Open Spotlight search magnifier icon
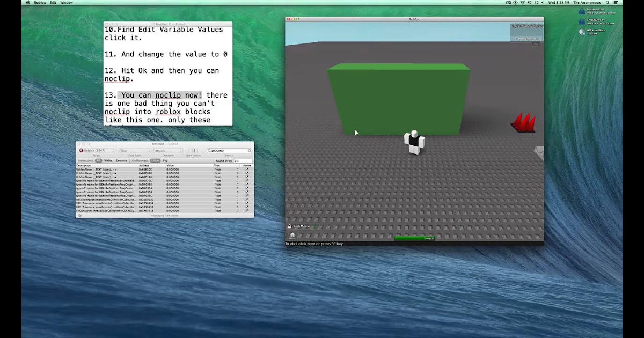This screenshot has width=644, height=338. (608, 3)
